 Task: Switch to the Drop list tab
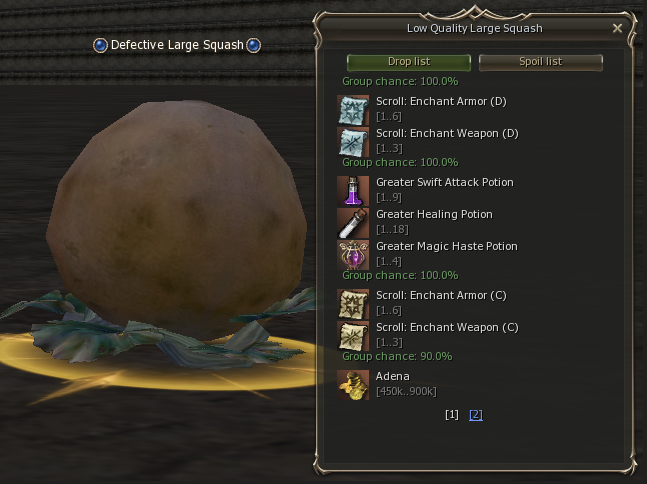coord(409,62)
